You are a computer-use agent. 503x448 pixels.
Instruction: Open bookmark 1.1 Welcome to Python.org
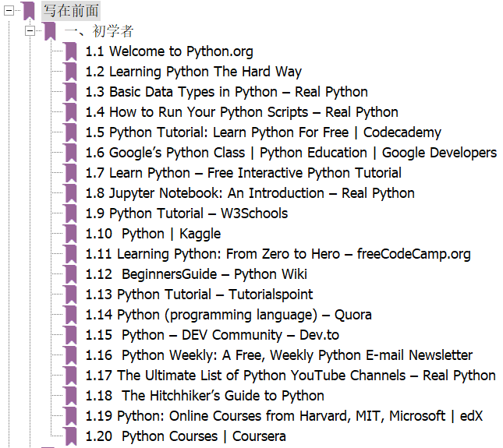[169, 51]
